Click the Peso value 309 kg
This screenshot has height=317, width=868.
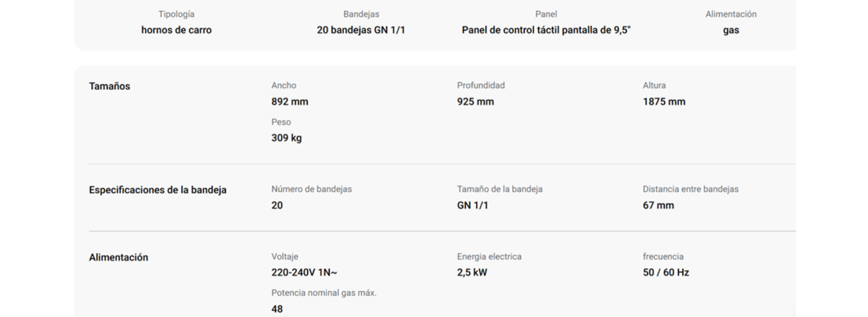click(x=287, y=138)
